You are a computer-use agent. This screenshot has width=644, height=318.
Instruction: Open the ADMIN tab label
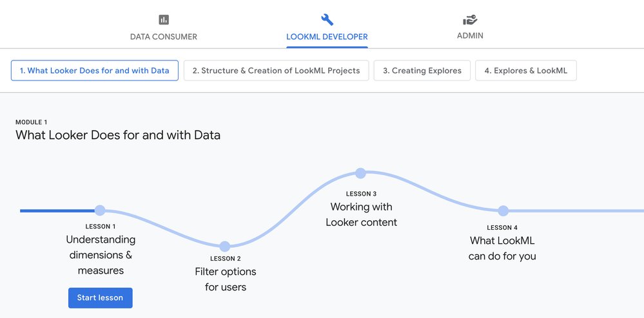pos(470,35)
